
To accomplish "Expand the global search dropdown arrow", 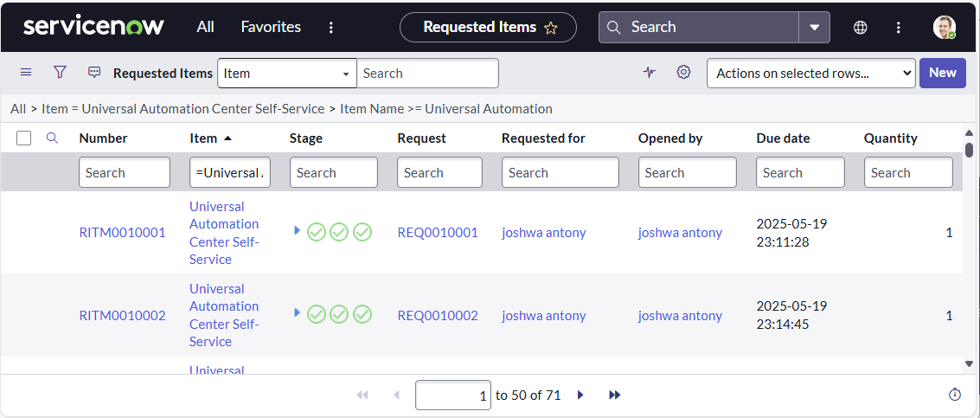I will coord(815,28).
